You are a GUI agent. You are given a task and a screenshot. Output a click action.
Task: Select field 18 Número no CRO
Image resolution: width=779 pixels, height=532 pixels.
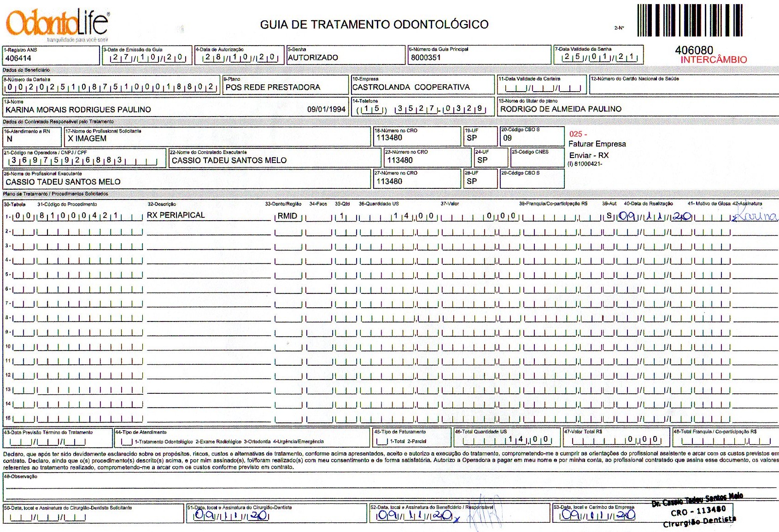[417, 137]
